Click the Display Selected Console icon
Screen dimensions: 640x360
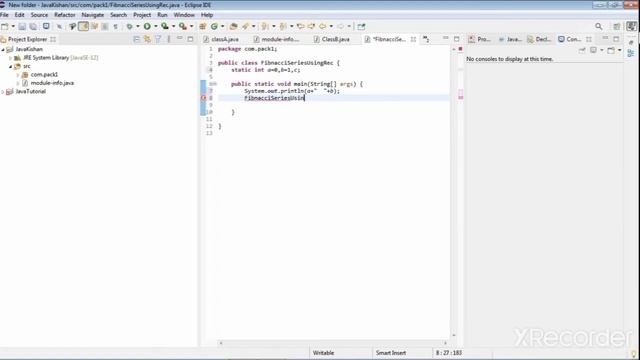click(593, 50)
